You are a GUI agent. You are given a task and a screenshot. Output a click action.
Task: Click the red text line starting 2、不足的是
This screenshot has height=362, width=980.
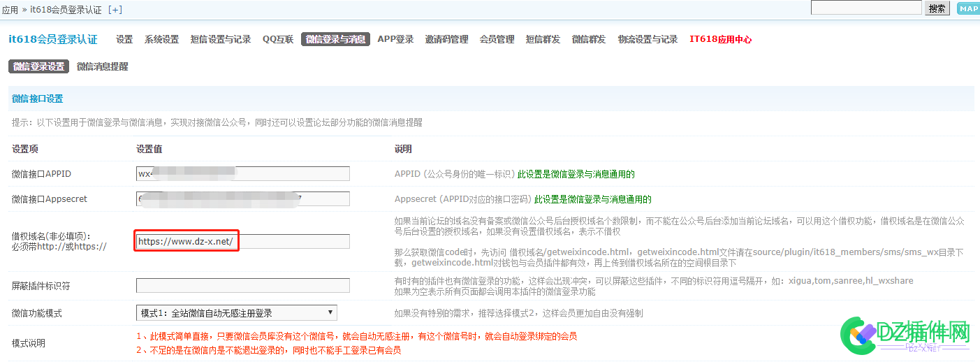pos(268,350)
